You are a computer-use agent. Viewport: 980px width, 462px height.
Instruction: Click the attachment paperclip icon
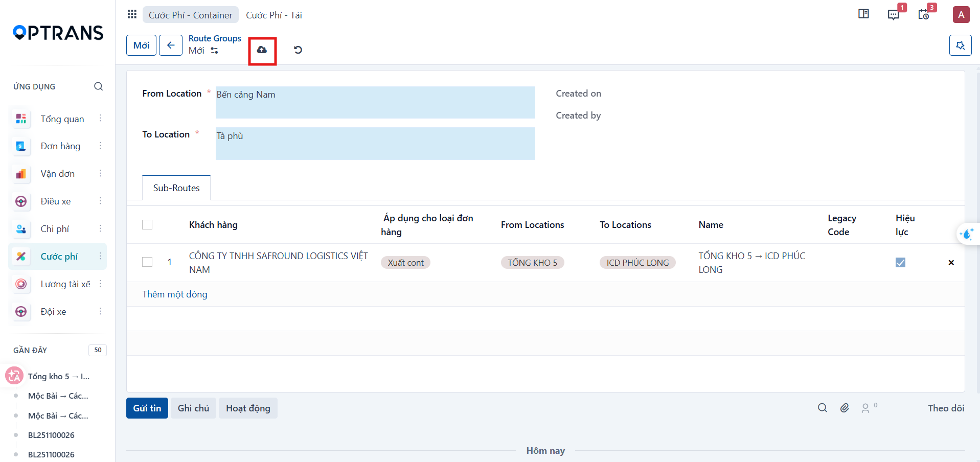point(845,408)
